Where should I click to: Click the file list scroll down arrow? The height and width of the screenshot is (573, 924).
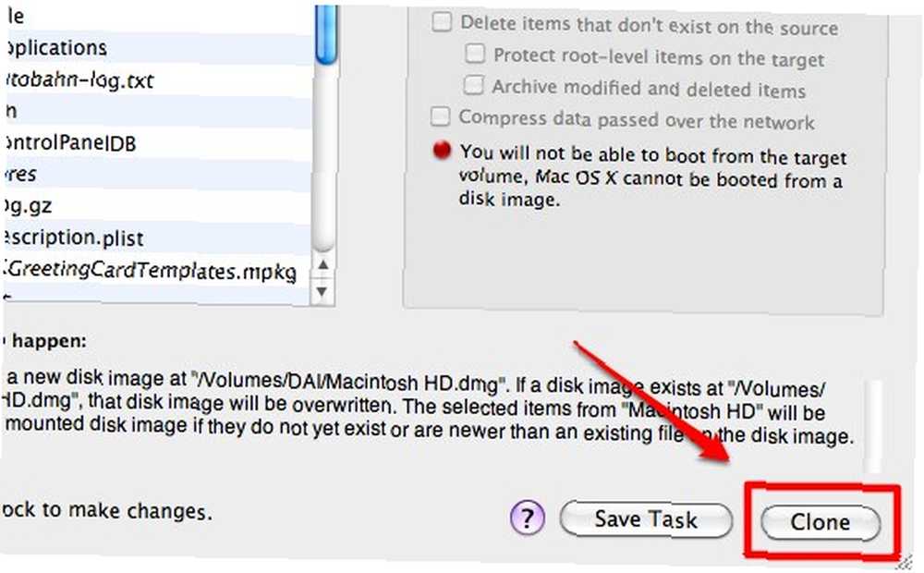(x=322, y=291)
